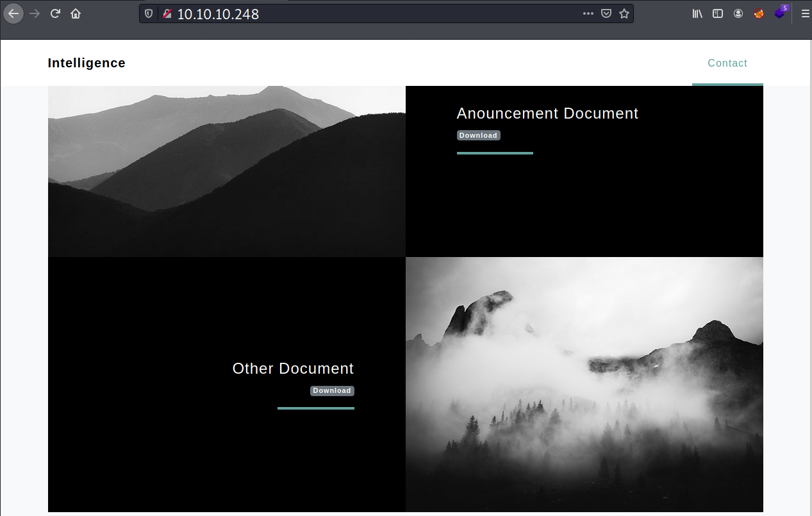Open the Contact navigation tab
Image resolution: width=812 pixels, height=516 pixels.
[727, 63]
